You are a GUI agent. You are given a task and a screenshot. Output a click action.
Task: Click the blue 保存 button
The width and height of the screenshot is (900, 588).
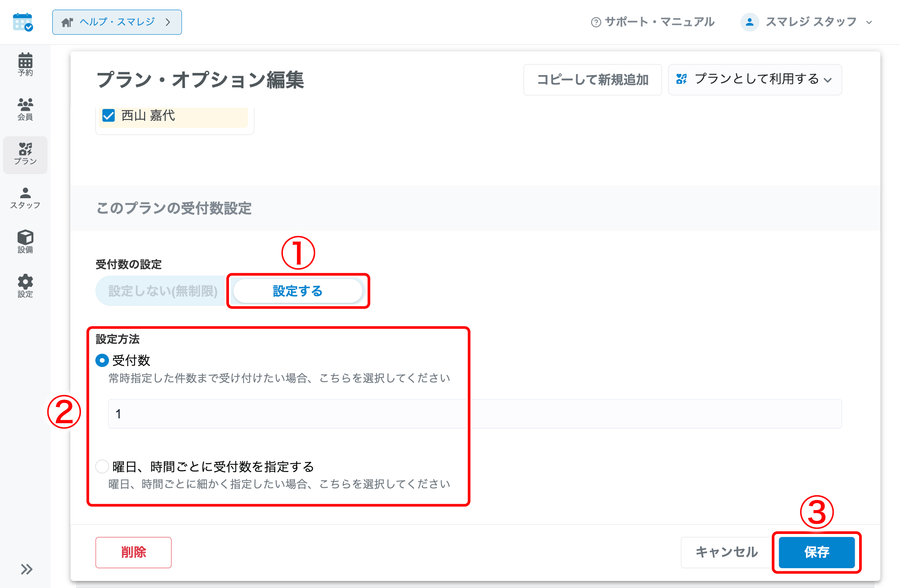(x=817, y=552)
